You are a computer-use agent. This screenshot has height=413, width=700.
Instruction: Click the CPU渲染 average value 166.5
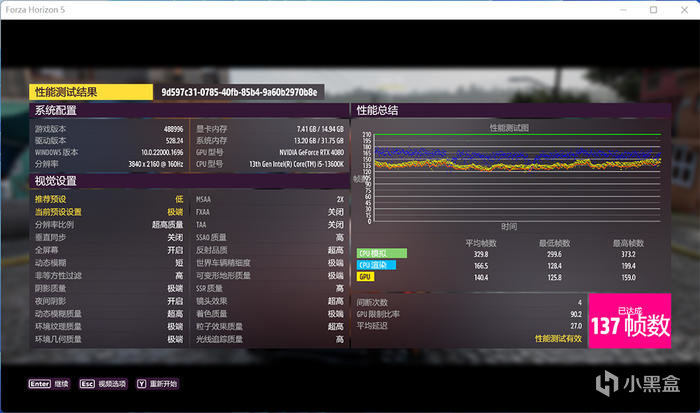[x=481, y=266]
